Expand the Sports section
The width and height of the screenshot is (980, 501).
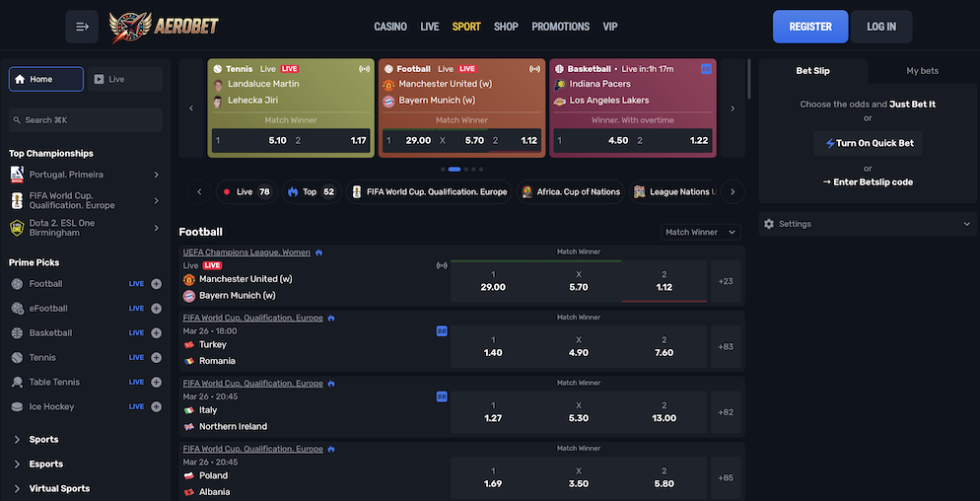(43, 440)
